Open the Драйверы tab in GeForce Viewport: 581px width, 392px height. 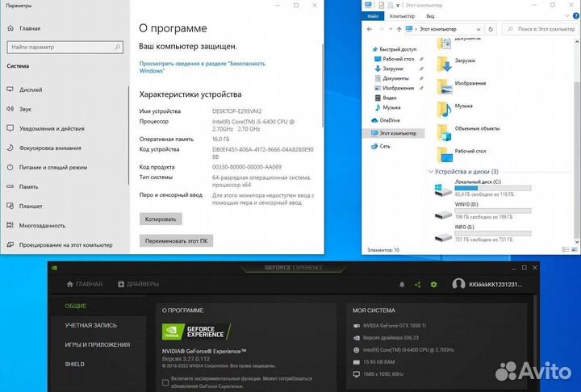pyautogui.click(x=138, y=284)
